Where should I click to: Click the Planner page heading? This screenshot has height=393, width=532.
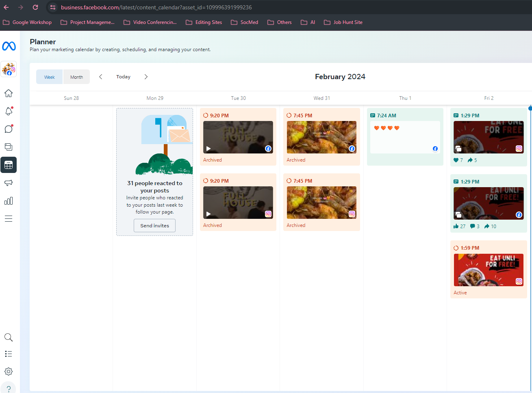(43, 42)
